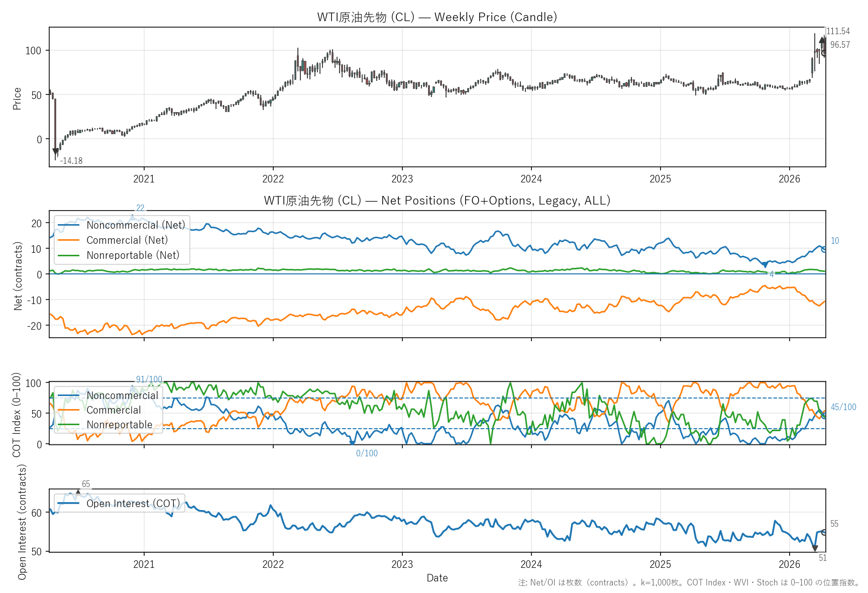Image resolution: width=868 pixels, height=593 pixels.
Task: Click the end circle marker on Open Interest line
Action: (824, 532)
